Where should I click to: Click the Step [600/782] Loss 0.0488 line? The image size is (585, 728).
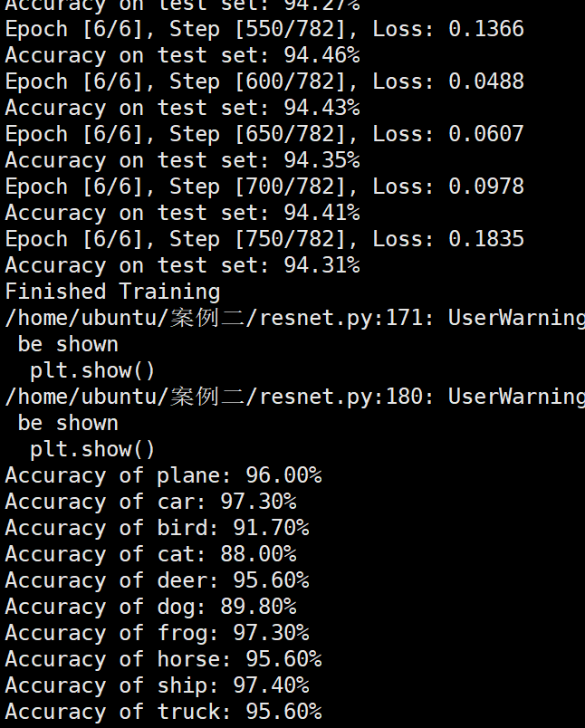(264, 82)
